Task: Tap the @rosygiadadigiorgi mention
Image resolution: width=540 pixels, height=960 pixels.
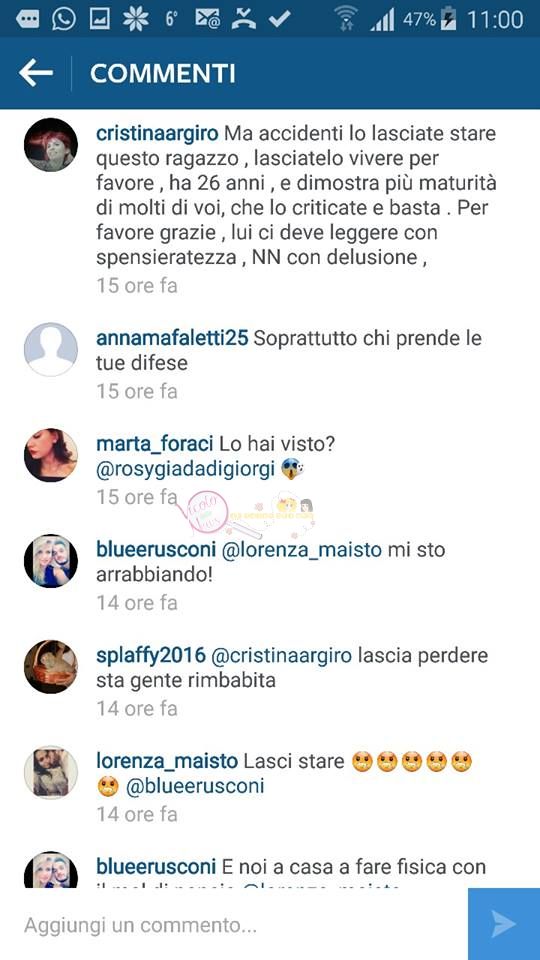Action: coord(186,470)
